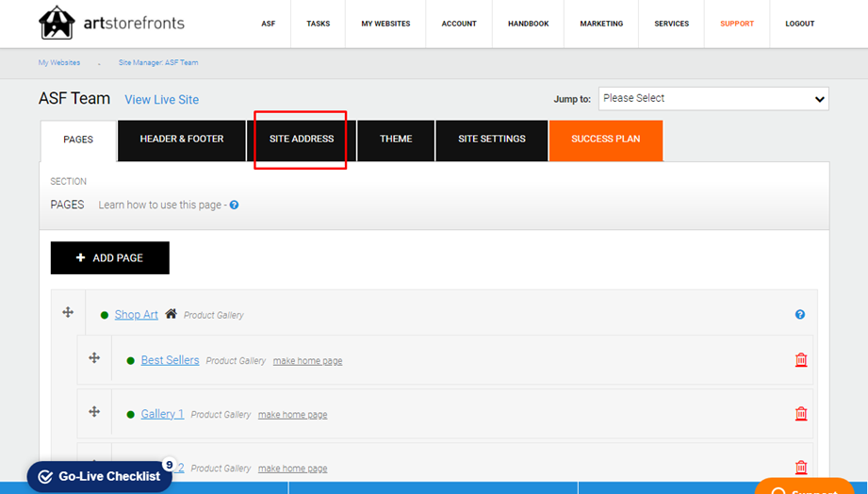Open the Success Plan tab

pyautogui.click(x=606, y=139)
